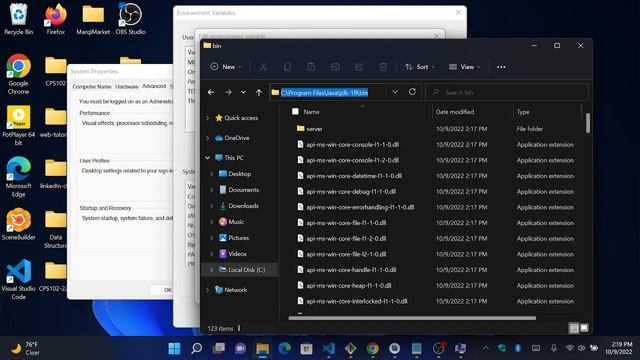
Task: Click the Copy icon in Explorer toolbar
Action: pos(287,67)
